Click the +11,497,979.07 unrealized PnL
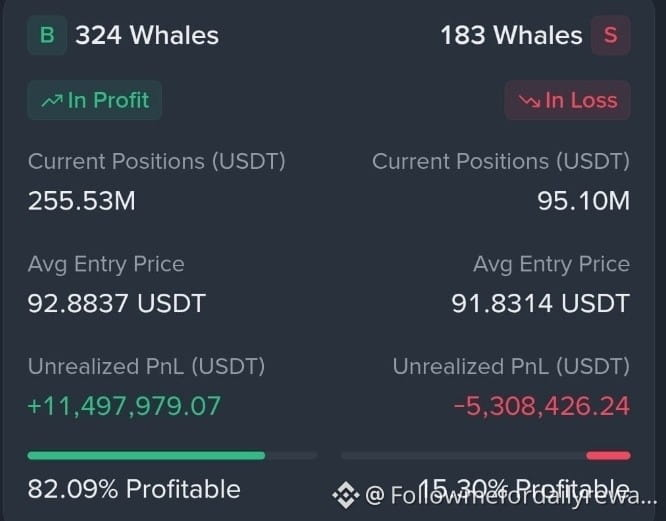Viewport: 666px width, 521px height. [124, 406]
